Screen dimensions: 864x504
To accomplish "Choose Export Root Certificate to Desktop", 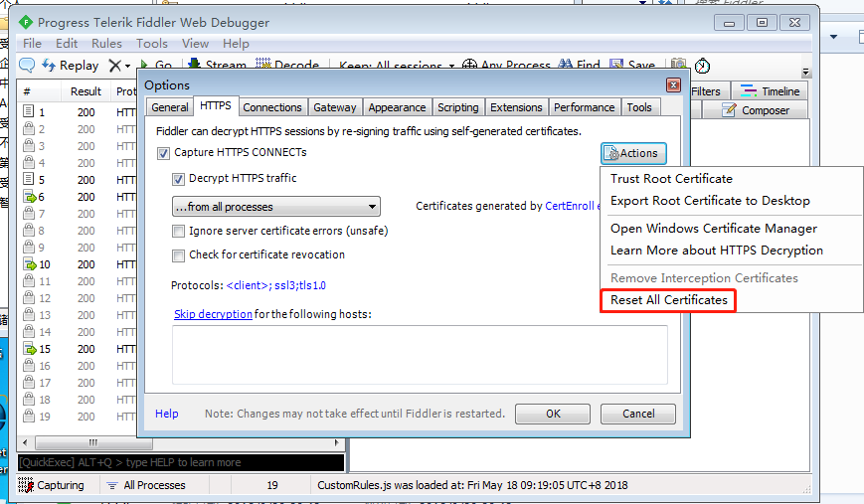I will click(x=710, y=201).
